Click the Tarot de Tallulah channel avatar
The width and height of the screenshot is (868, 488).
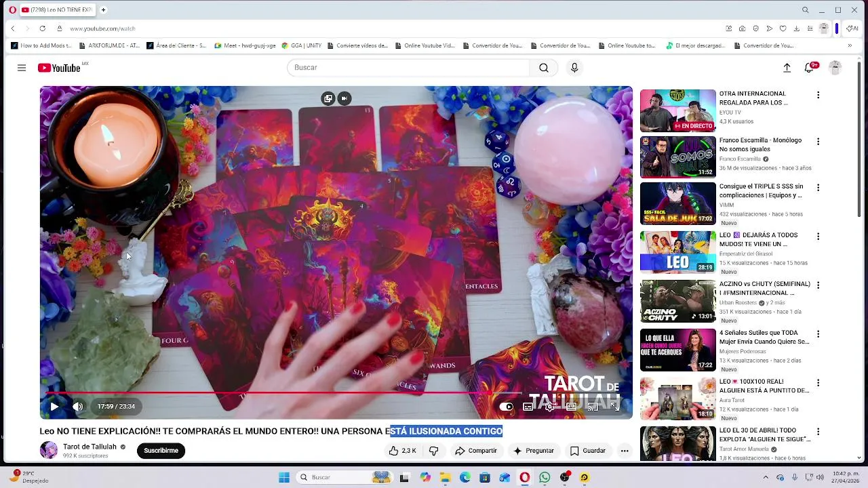pyautogui.click(x=49, y=450)
